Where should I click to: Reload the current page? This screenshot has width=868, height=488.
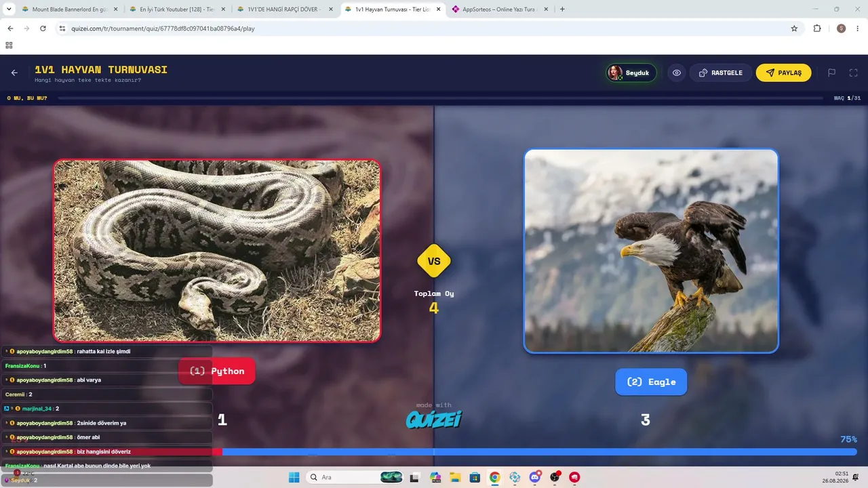(43, 28)
